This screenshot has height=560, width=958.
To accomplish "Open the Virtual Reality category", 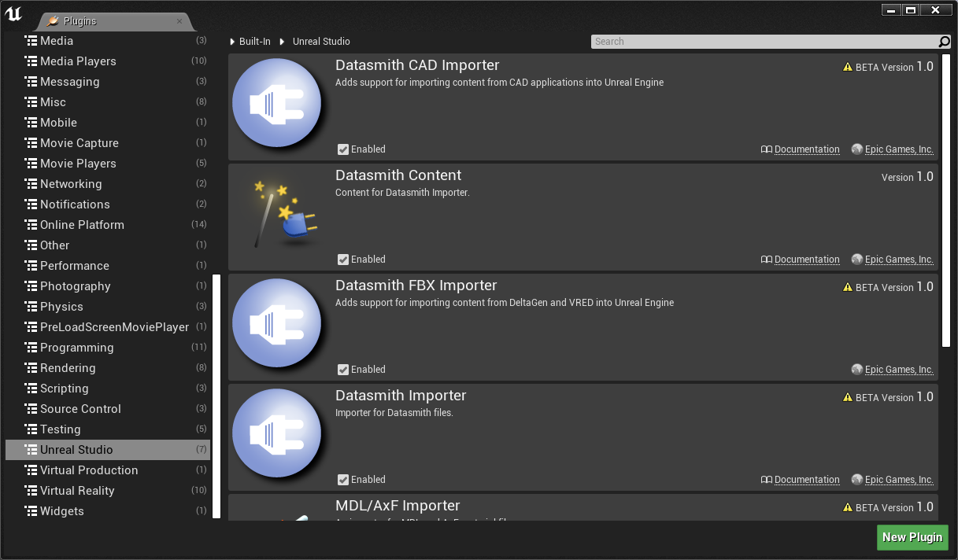I will pos(107,491).
